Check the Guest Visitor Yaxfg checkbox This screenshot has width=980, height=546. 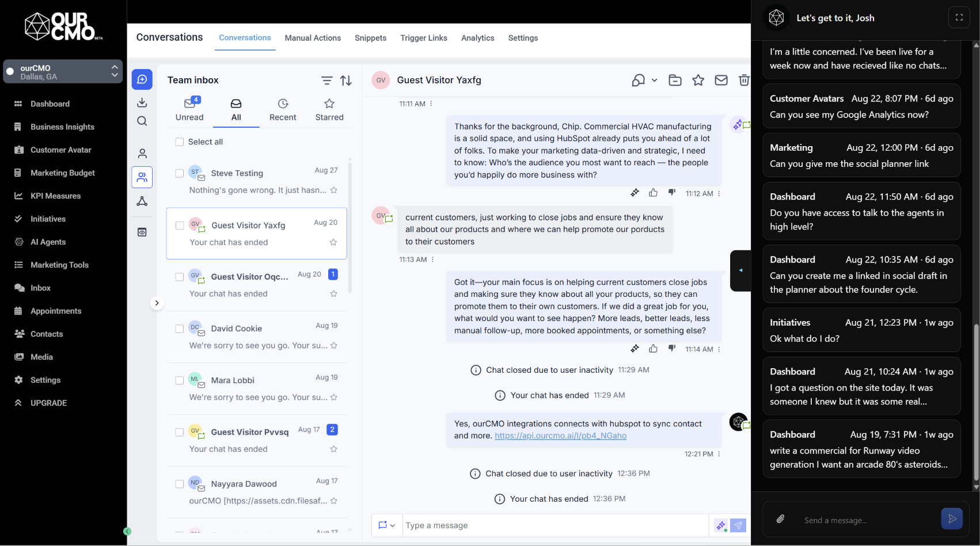click(x=180, y=226)
